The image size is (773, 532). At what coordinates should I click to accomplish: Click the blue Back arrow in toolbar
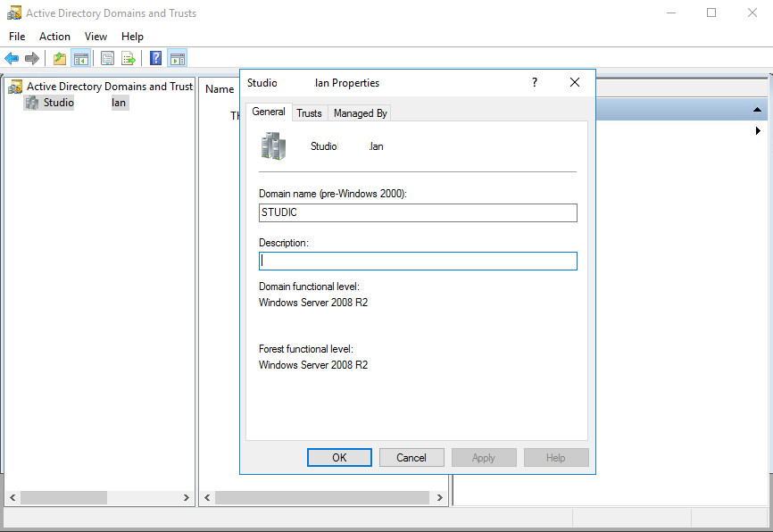click(12, 59)
